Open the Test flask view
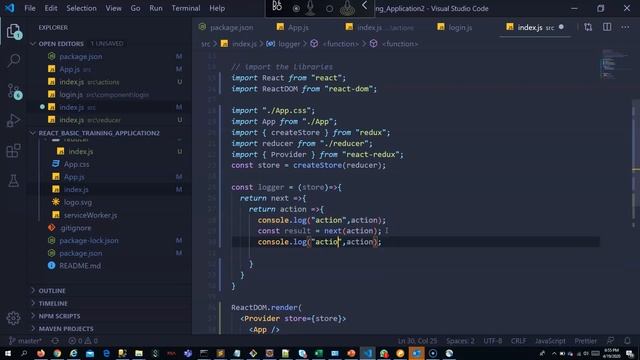This screenshot has height=360, width=640. point(13,180)
